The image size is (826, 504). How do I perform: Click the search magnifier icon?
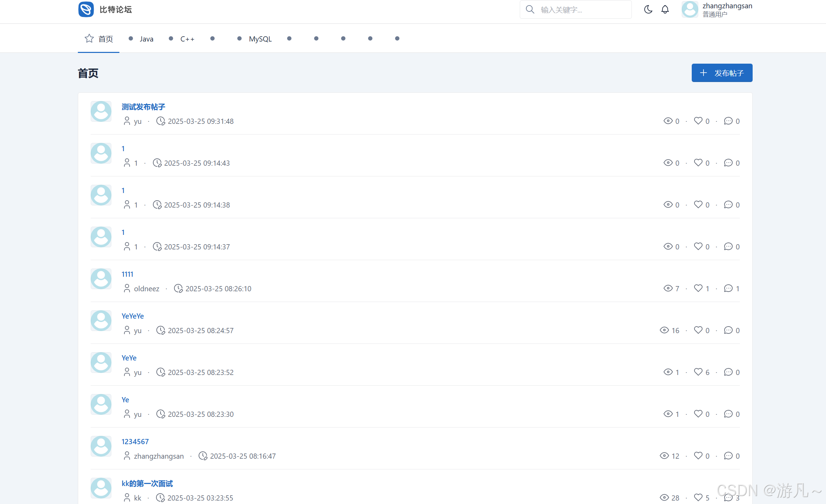click(530, 9)
